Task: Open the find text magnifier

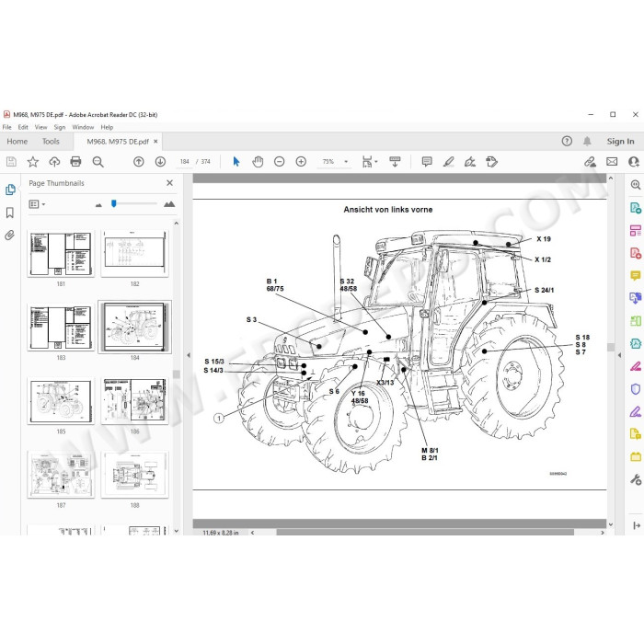Action: (98, 162)
